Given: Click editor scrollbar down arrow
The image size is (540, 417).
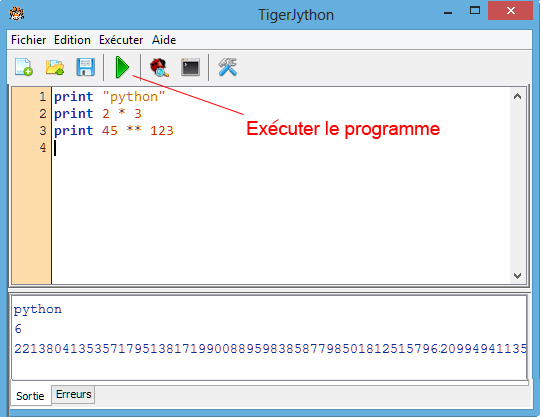Looking at the screenshot, I should (x=517, y=275).
